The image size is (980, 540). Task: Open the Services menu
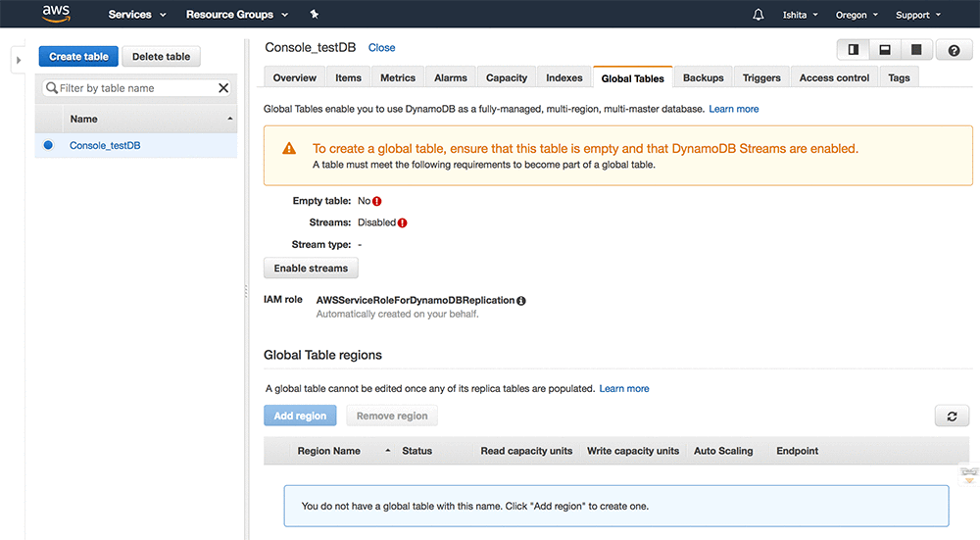coord(137,15)
